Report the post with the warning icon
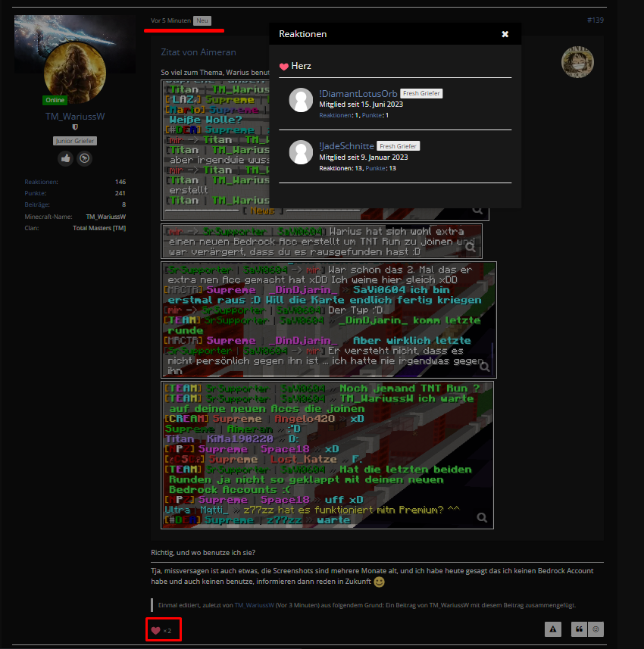Image resolution: width=644 pixels, height=649 pixels. (x=553, y=629)
